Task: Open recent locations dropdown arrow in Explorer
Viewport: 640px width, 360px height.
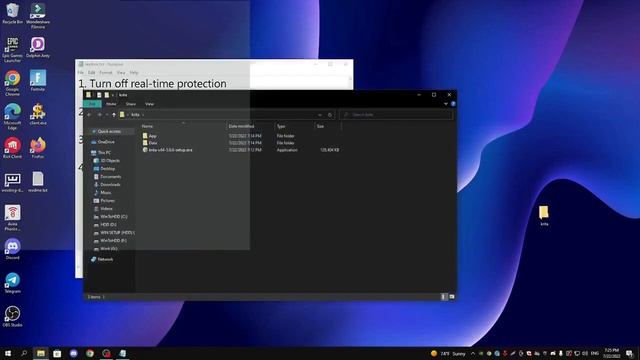Action: [x=107, y=115]
